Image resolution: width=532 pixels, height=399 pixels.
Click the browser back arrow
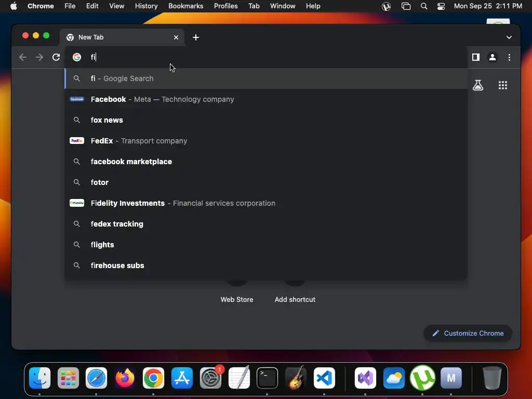(23, 57)
